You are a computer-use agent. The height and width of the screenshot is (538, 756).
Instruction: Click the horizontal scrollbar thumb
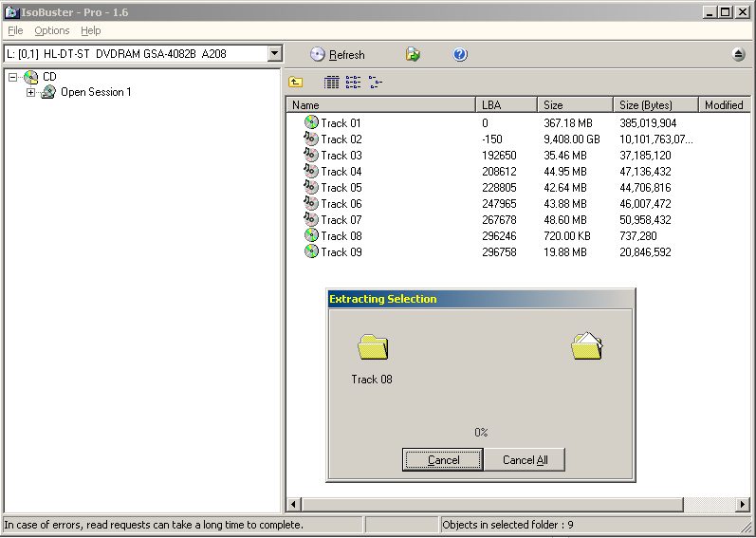click(x=492, y=505)
